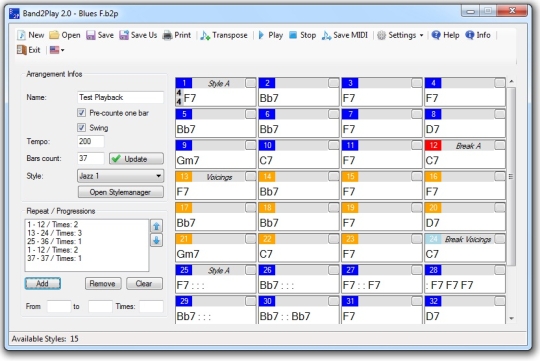The image size is (540, 361).
Task: Click the chord grid vertical scrollbar thumb
Action: 511,176
